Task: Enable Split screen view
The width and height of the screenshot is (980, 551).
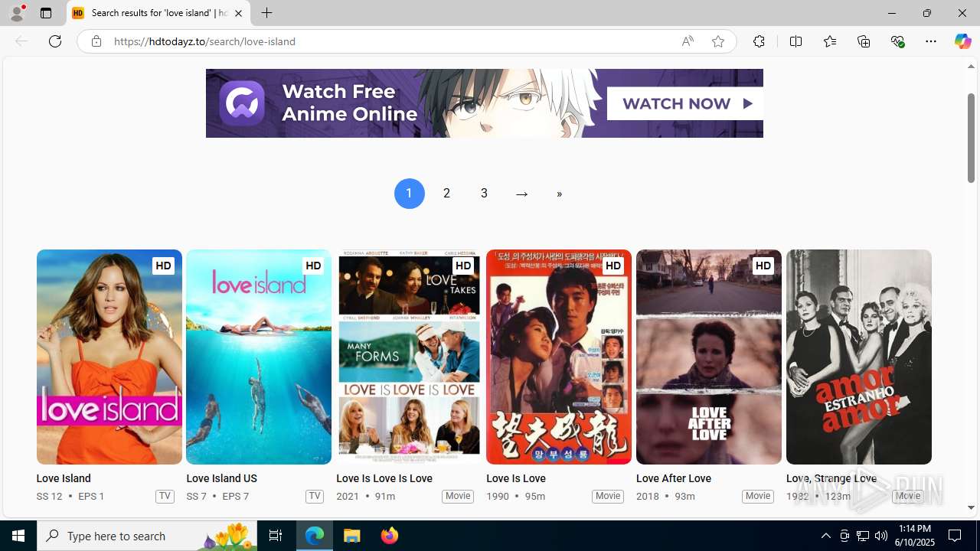Action: pyautogui.click(x=795, y=41)
